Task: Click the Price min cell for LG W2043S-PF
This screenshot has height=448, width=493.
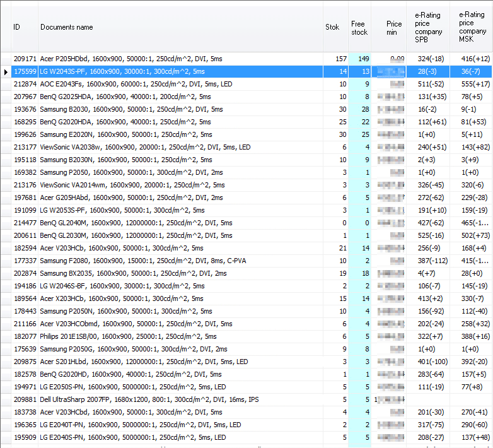Action: [389, 71]
